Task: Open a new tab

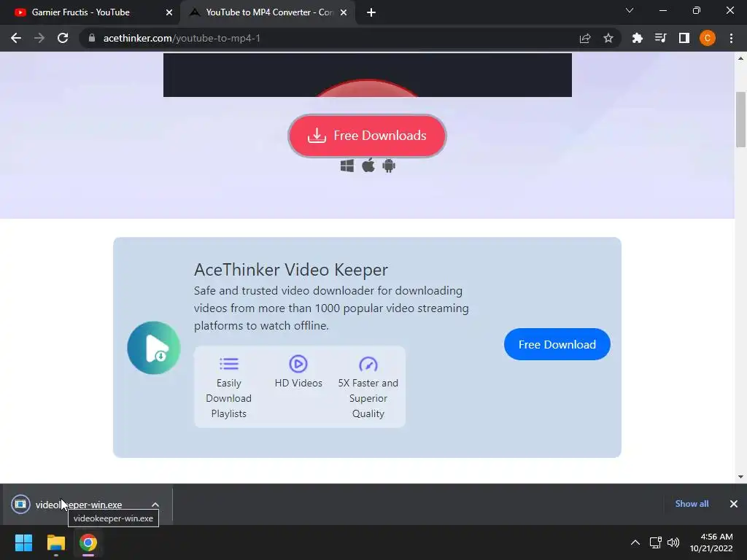Action: tap(371, 12)
